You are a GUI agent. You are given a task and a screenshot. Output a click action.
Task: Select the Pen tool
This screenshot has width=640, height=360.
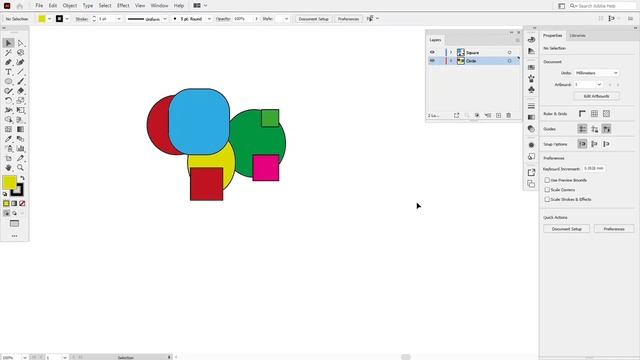tap(9, 62)
